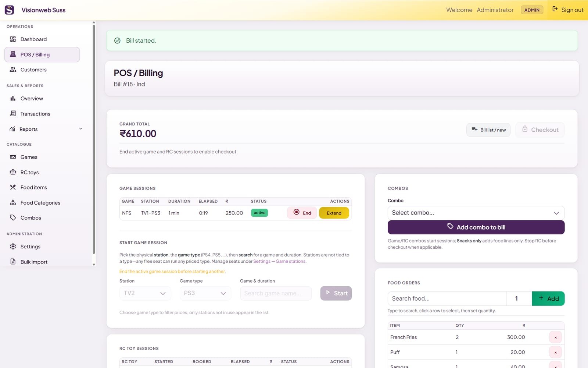This screenshot has width=588, height=368.
Task: Open Settings gear icon
Action: pos(13,247)
